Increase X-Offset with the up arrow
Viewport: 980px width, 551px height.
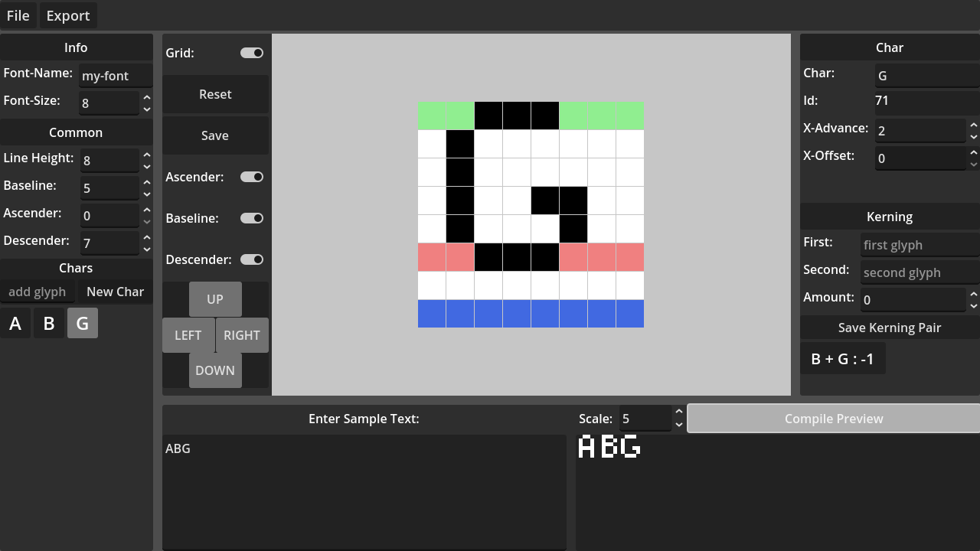pos(974,152)
